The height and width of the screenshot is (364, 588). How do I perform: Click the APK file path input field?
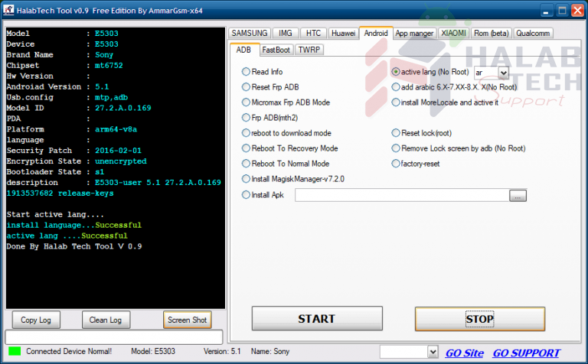pyautogui.click(x=402, y=195)
